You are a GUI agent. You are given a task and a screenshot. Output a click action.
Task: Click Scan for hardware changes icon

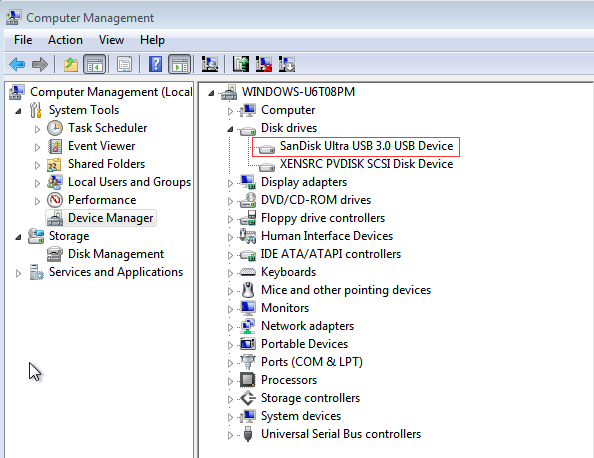[210, 64]
